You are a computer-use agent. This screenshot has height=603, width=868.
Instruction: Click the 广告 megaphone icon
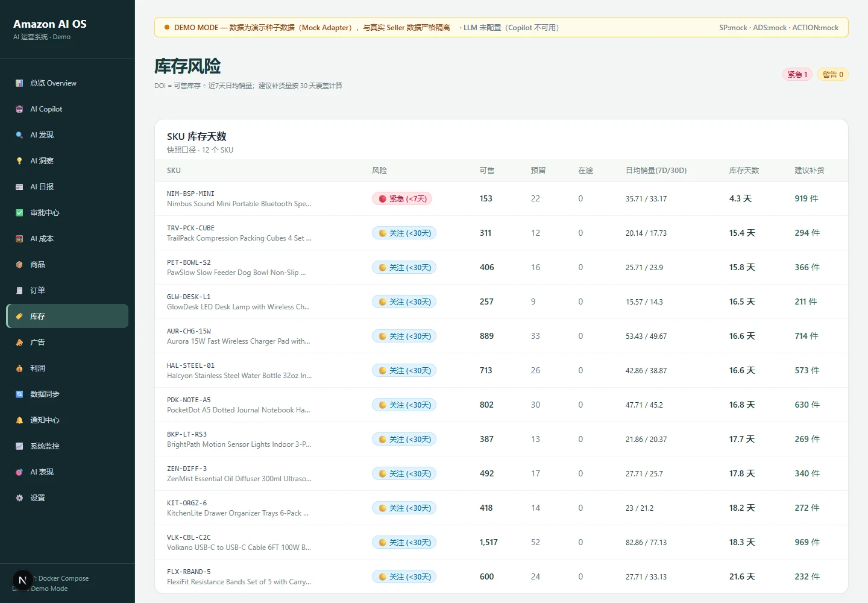pos(19,343)
